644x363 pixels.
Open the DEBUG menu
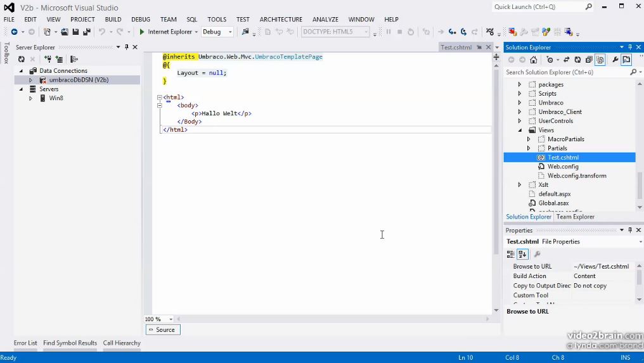click(x=141, y=19)
